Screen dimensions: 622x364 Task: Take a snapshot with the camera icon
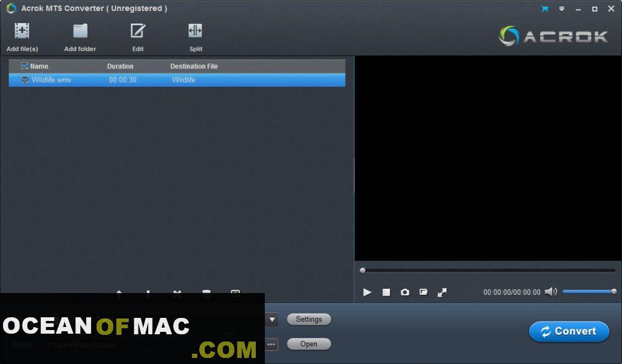point(405,292)
